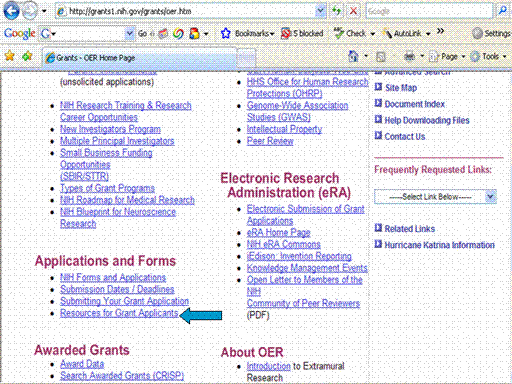Screen dimensions: 512x384
Task: Click in the browser address bar
Action: (187, 11)
